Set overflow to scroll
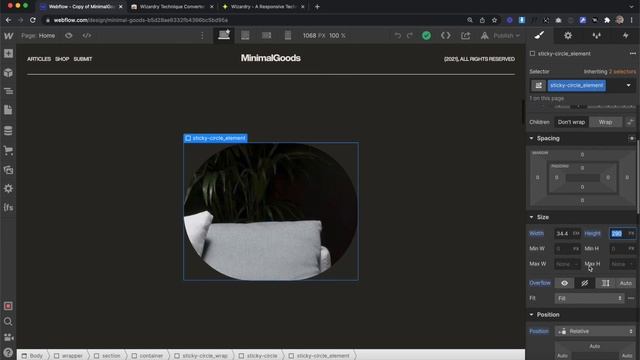 click(605, 283)
